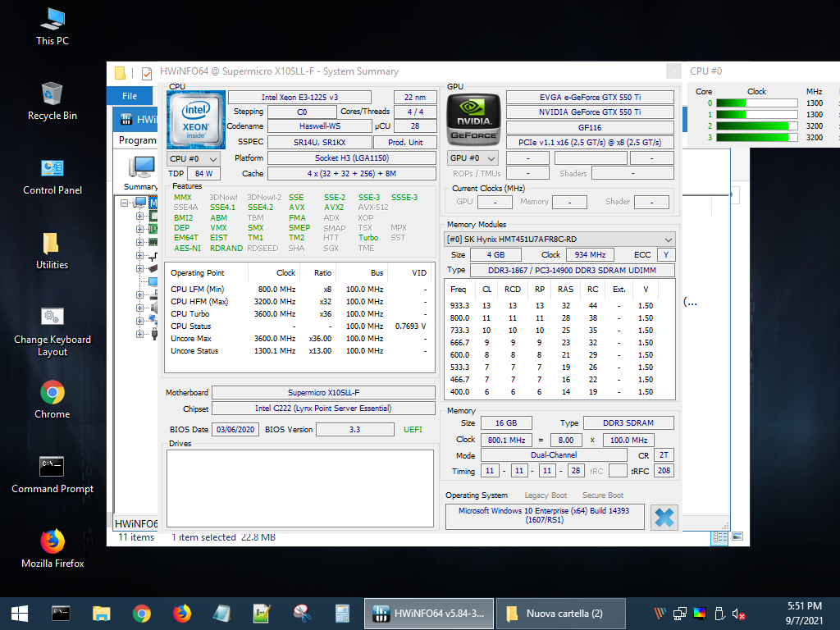Screen dimensions: 840x630
Task: Launch Chrome from the desktop icon
Action: [52, 400]
